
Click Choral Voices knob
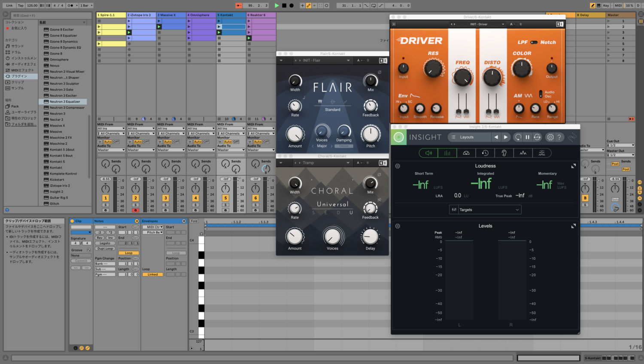point(332,236)
